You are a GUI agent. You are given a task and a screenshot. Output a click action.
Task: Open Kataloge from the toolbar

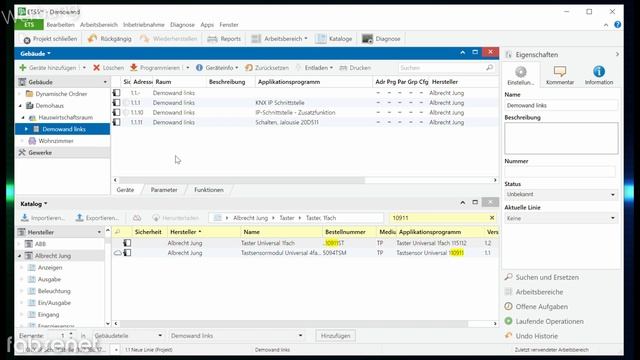[334, 39]
